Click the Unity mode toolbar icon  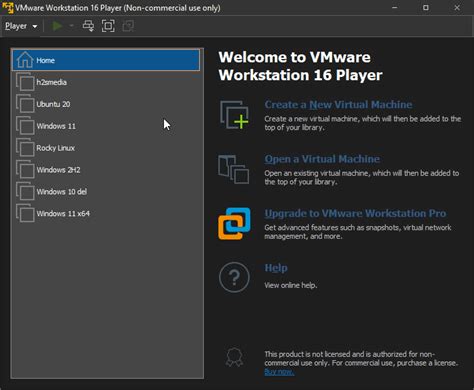128,26
